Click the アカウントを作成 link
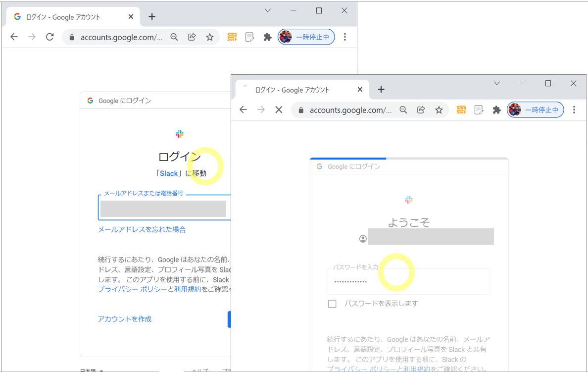 point(125,319)
